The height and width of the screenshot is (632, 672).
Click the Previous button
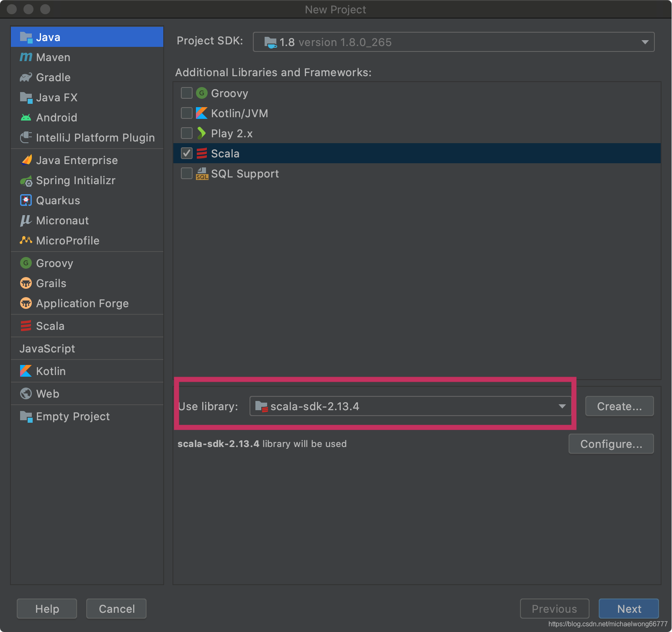[x=554, y=609]
